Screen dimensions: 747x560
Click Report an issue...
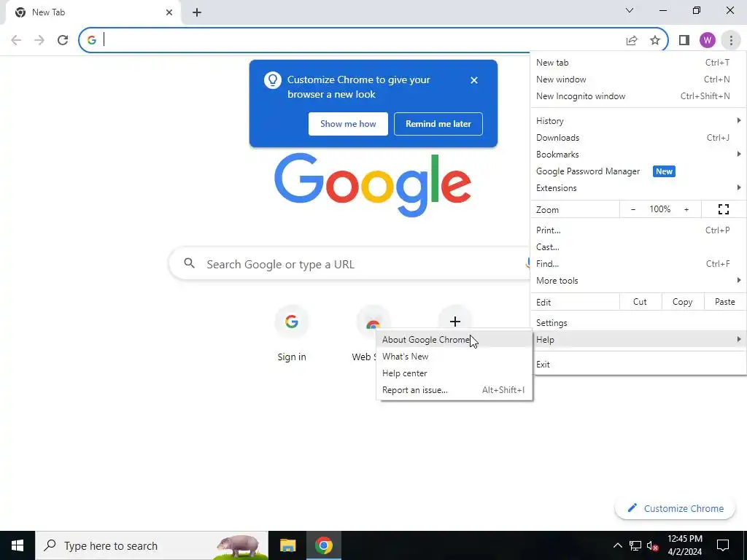point(454,390)
